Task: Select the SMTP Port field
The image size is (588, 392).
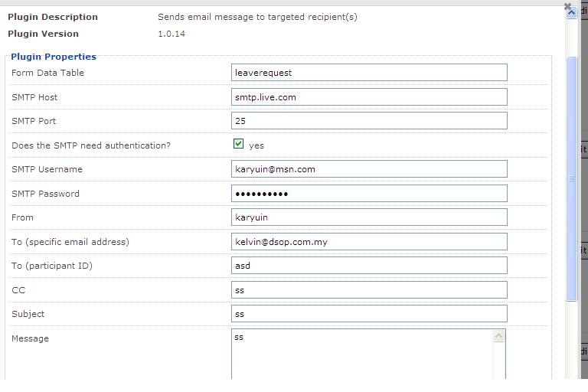Action: (x=369, y=121)
